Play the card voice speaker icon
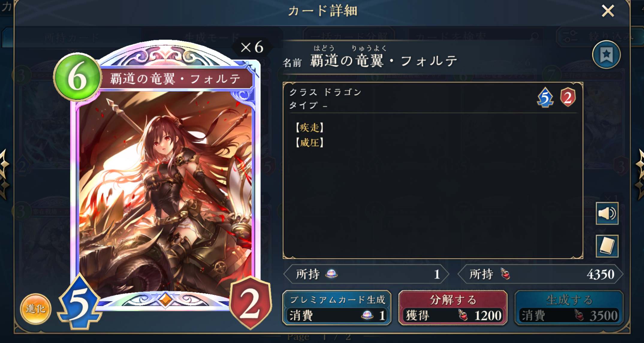The image size is (644, 343). pos(607,214)
